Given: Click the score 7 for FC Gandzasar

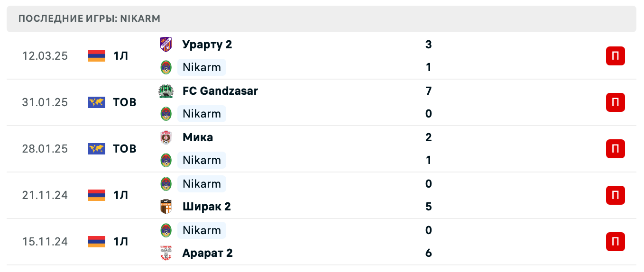Looking at the screenshot, I should point(429,91).
